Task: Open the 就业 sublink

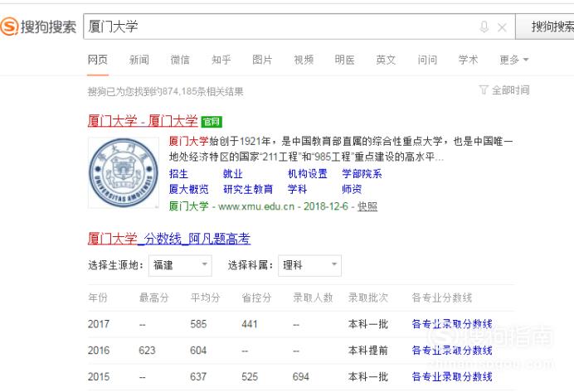Action: [x=233, y=174]
